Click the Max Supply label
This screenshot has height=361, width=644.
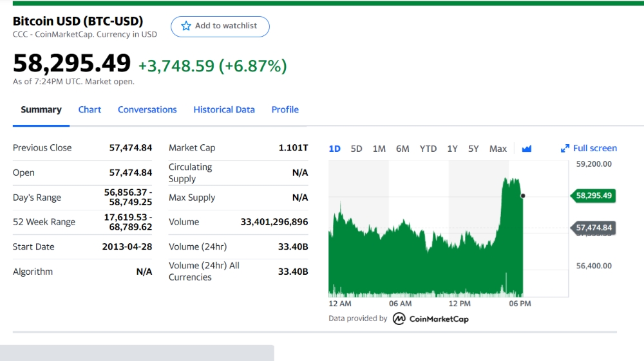[192, 198]
